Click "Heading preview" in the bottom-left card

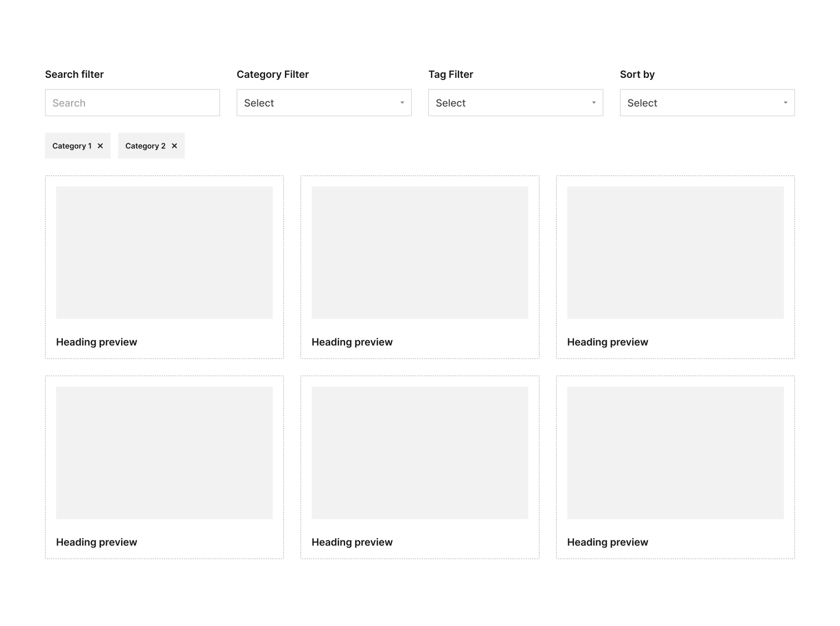[97, 542]
